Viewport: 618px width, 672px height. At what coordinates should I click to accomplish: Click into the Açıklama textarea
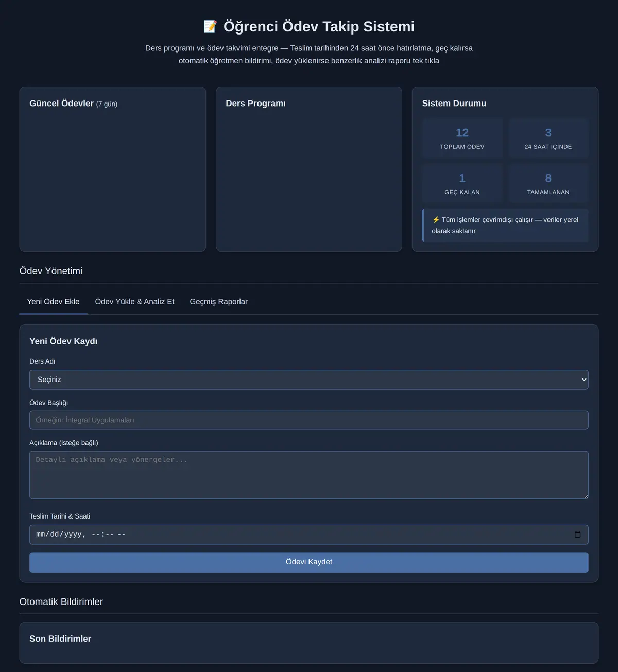point(309,475)
